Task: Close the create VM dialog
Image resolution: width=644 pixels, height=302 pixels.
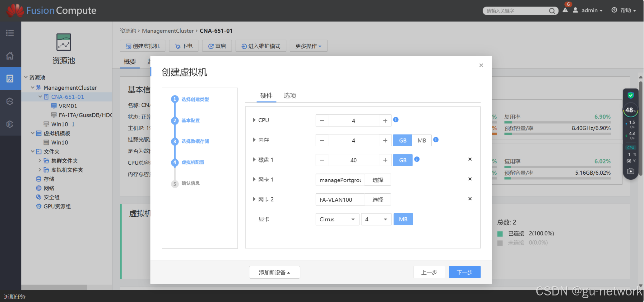Action: coord(481,65)
